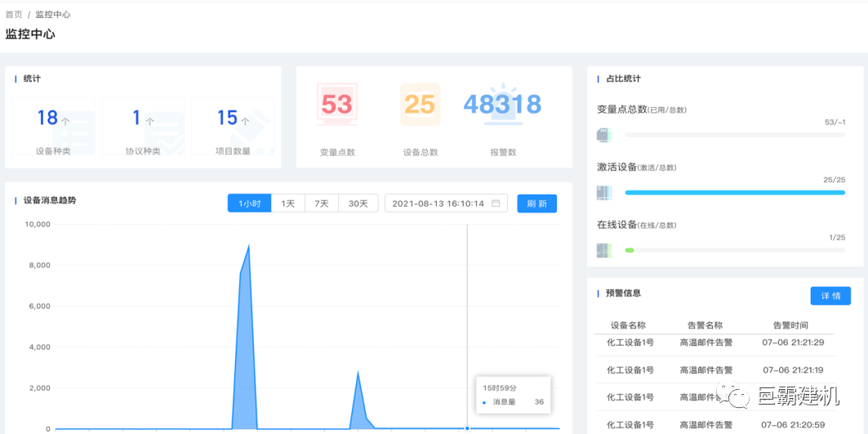Click the 激活设备 progress bar
The image size is (868, 434).
click(x=735, y=192)
